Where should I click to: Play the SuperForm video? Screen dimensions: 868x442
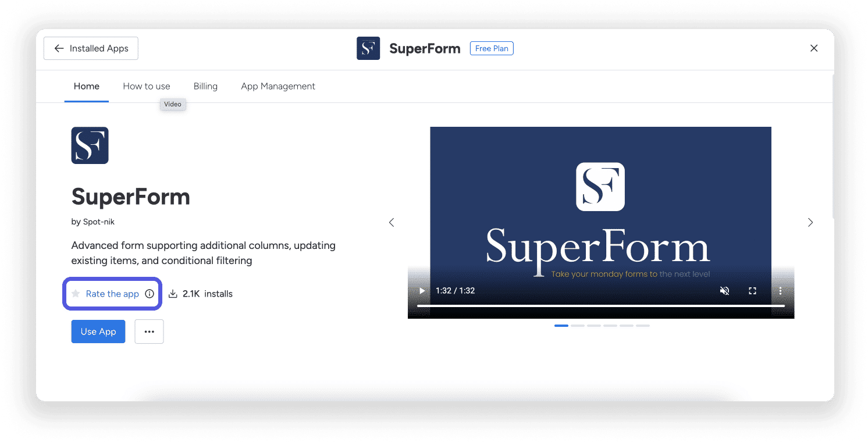coord(422,291)
